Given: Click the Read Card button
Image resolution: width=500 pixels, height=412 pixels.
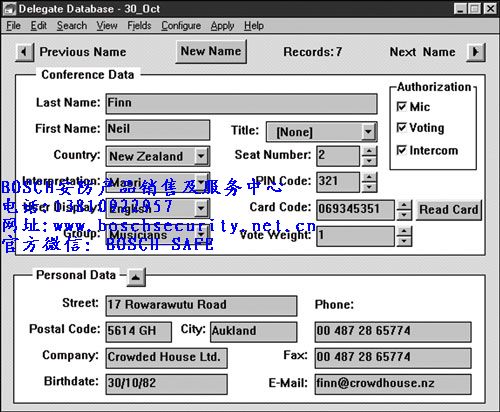Looking at the screenshot, I should [449, 210].
